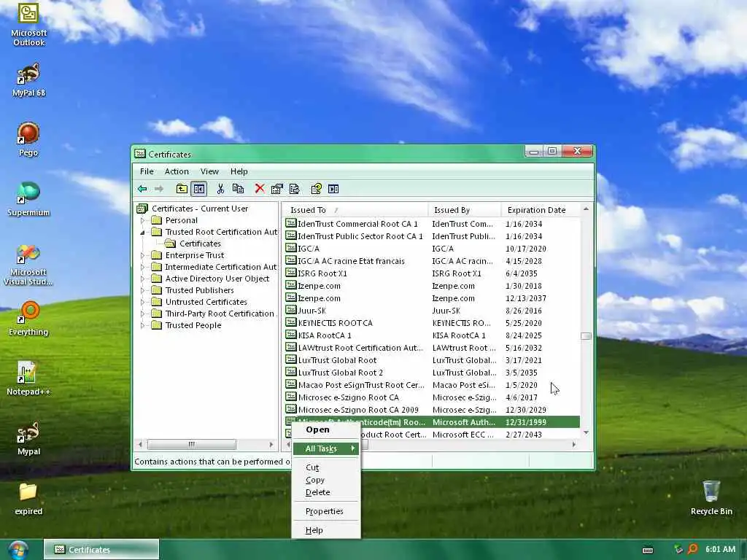This screenshot has height=560, width=747.
Task: Click the certificate list scroll-up arrow
Action: click(586, 209)
